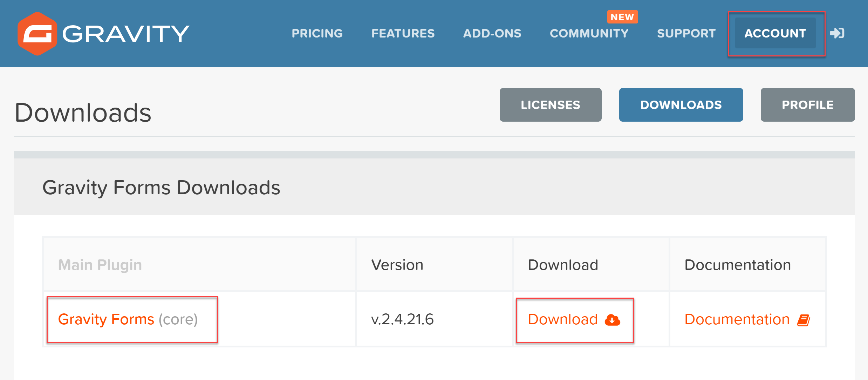This screenshot has height=380, width=868.
Task: Switch to the Downloads tab
Action: click(x=681, y=105)
